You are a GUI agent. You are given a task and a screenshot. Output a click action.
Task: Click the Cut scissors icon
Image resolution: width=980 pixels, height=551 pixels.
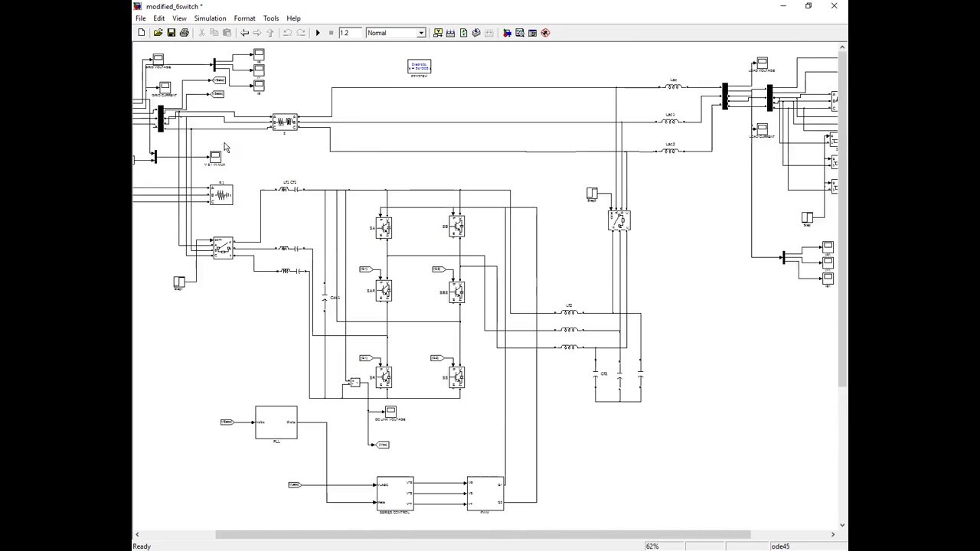(202, 33)
